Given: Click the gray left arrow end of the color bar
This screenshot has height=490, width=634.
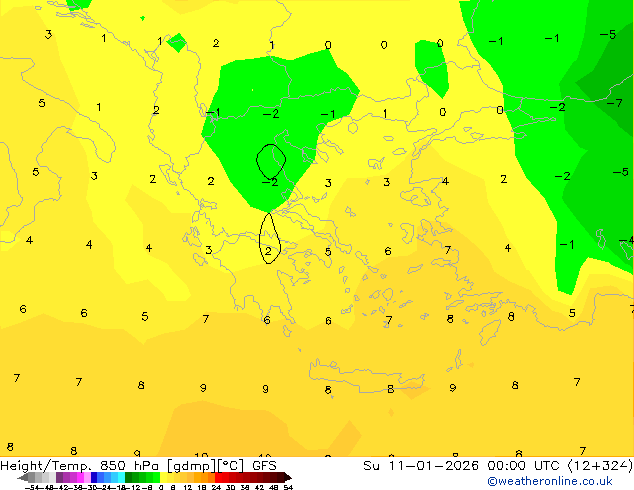Looking at the screenshot, I should [x=23, y=477].
